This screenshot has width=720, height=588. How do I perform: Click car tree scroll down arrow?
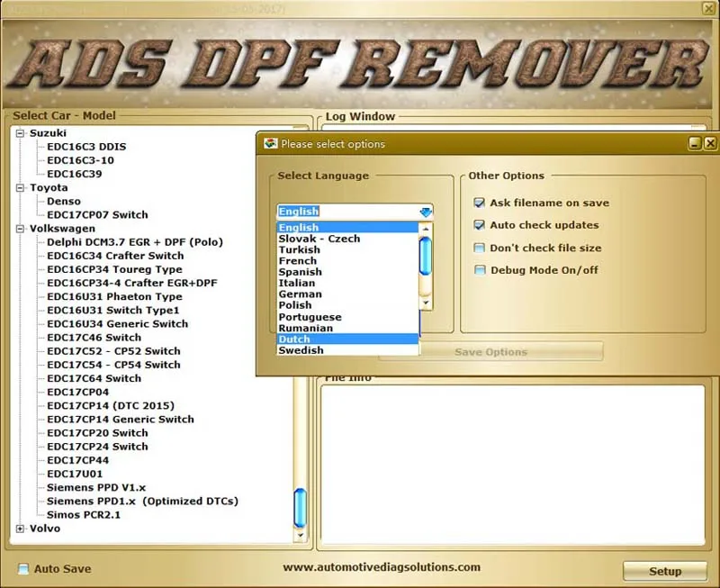[301, 535]
